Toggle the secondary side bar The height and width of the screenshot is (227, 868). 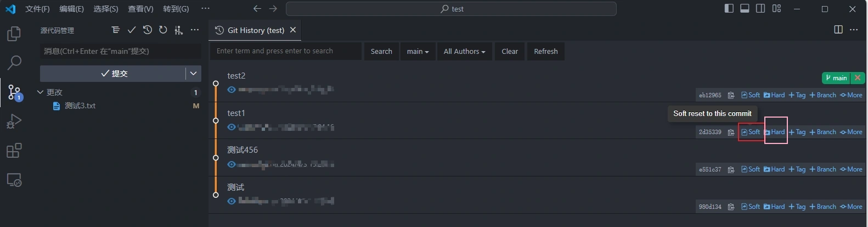tap(760, 8)
